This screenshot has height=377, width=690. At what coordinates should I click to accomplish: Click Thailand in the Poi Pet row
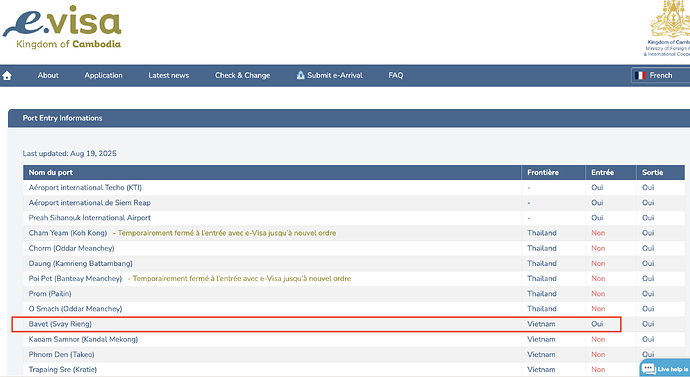coord(542,278)
